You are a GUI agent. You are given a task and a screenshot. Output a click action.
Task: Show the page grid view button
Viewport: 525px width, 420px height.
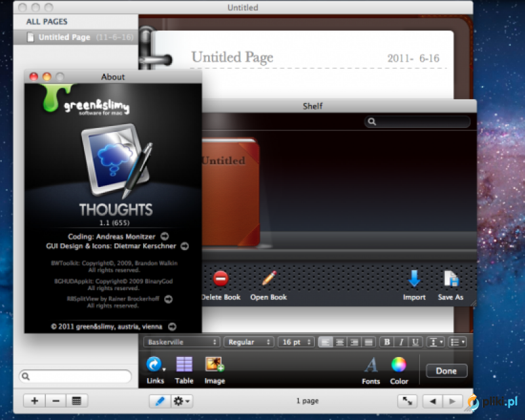[77, 400]
